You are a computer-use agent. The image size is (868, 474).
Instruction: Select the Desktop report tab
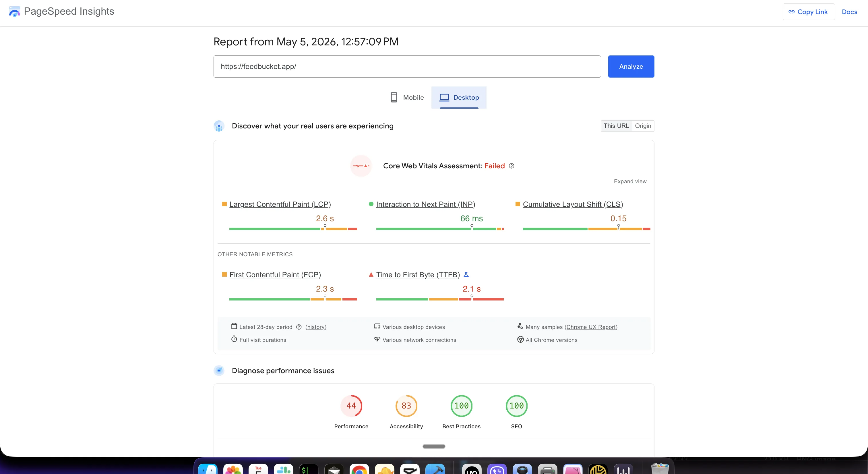tap(459, 97)
